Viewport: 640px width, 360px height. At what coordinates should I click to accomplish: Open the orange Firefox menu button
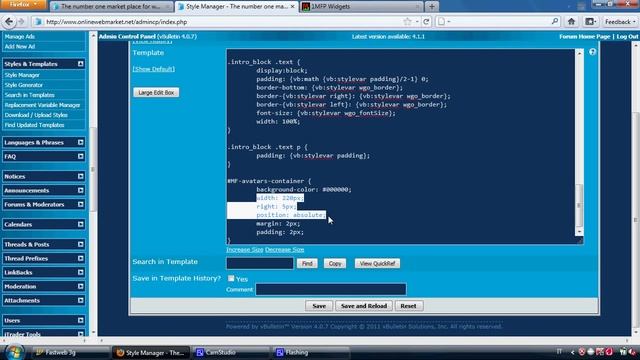click(x=23, y=4)
